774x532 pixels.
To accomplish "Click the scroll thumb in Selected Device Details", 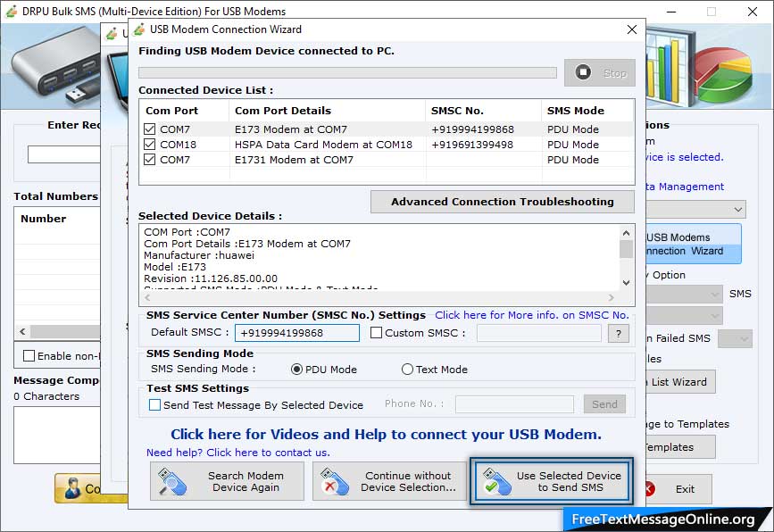I will click(x=626, y=249).
